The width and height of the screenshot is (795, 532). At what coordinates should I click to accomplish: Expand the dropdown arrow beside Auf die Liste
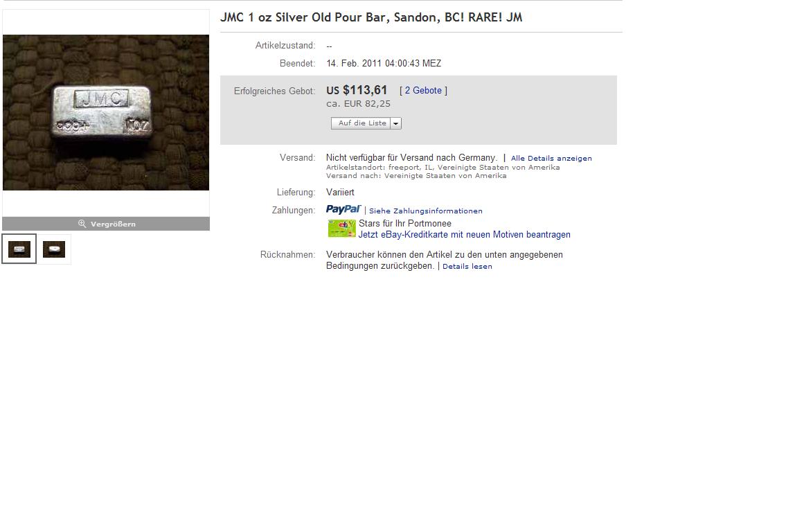pos(396,123)
